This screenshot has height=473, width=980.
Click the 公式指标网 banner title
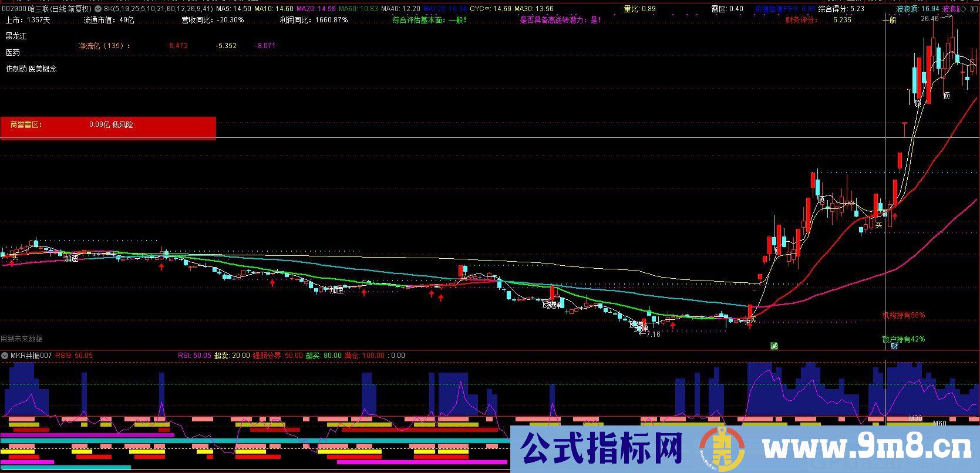602,449
